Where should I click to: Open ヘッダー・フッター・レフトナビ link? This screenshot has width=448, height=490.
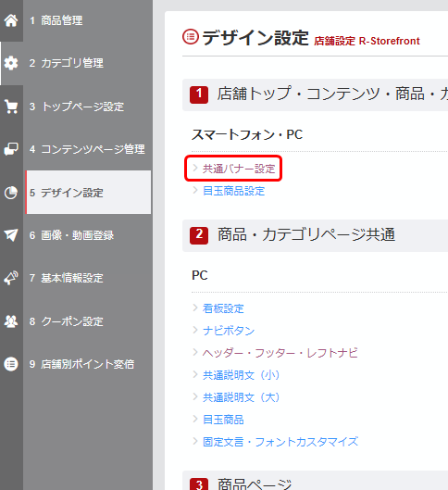280,353
